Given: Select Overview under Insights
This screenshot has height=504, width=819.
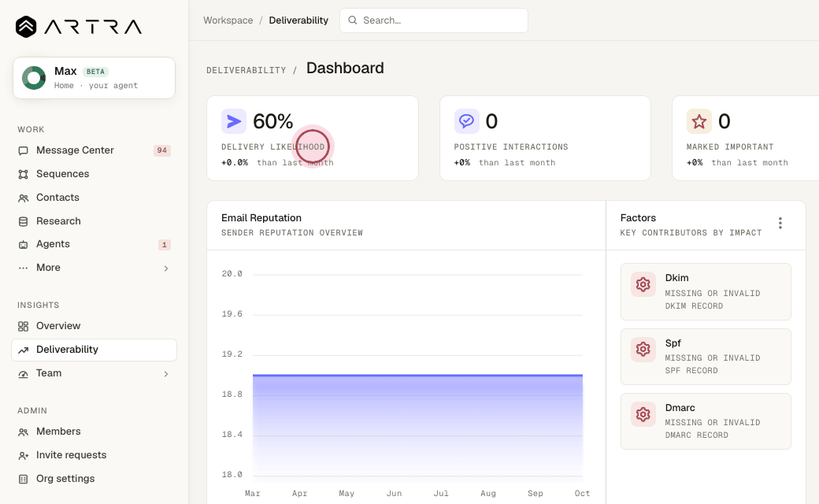Looking at the screenshot, I should click(94, 326).
